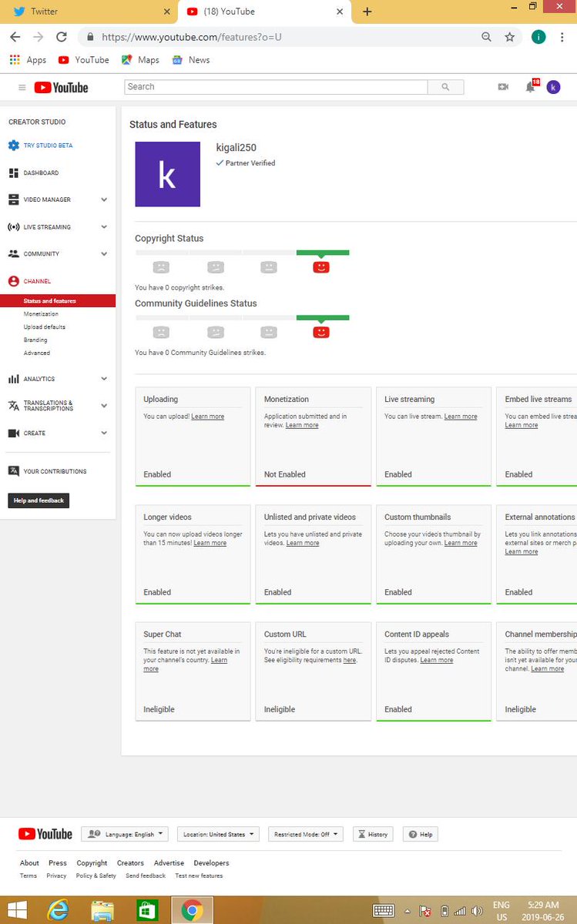Open the YouTube bookmark in bookmarks bar
Screen dimensions: 577x924
point(83,60)
